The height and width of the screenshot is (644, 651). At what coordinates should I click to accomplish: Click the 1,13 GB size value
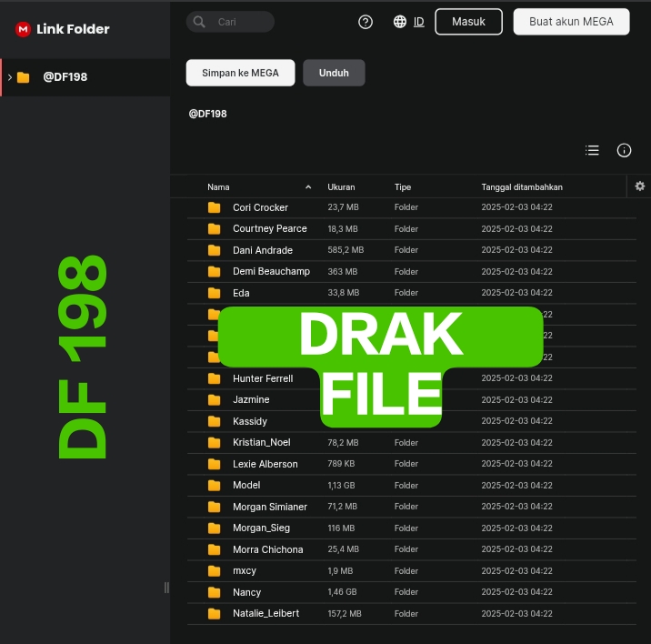point(341,486)
